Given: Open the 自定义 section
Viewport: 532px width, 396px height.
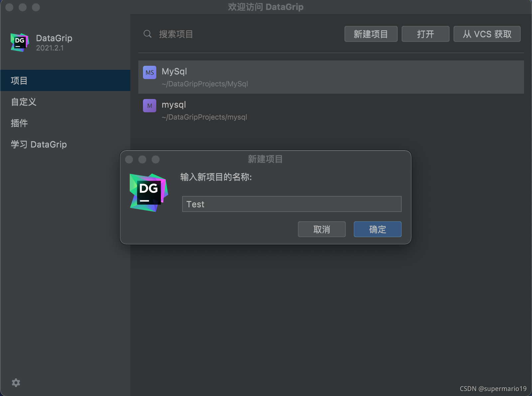Looking at the screenshot, I should 65,102.
